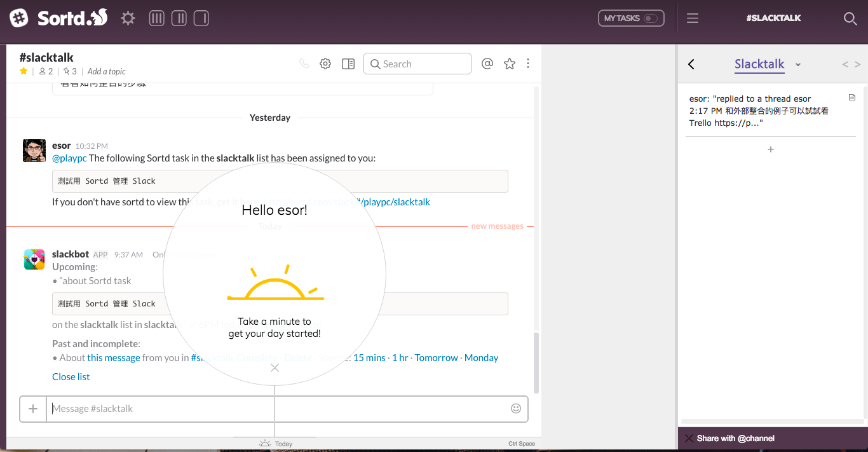This screenshot has height=452, width=868.
Task: Click the Sortd logo icon
Action: (x=19, y=18)
